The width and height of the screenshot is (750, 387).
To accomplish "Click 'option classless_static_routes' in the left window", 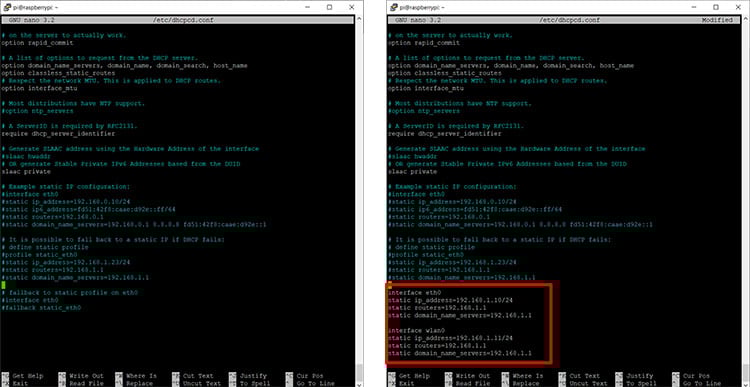I will click(58, 73).
